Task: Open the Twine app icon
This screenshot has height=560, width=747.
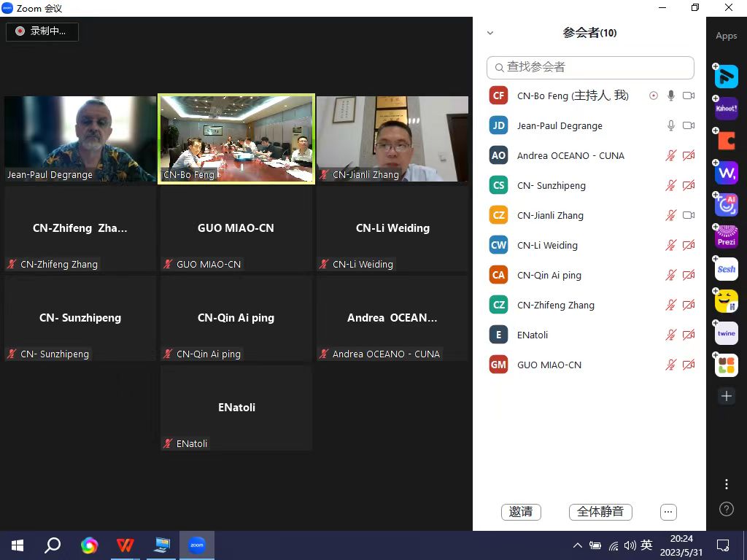Action: coord(726,333)
